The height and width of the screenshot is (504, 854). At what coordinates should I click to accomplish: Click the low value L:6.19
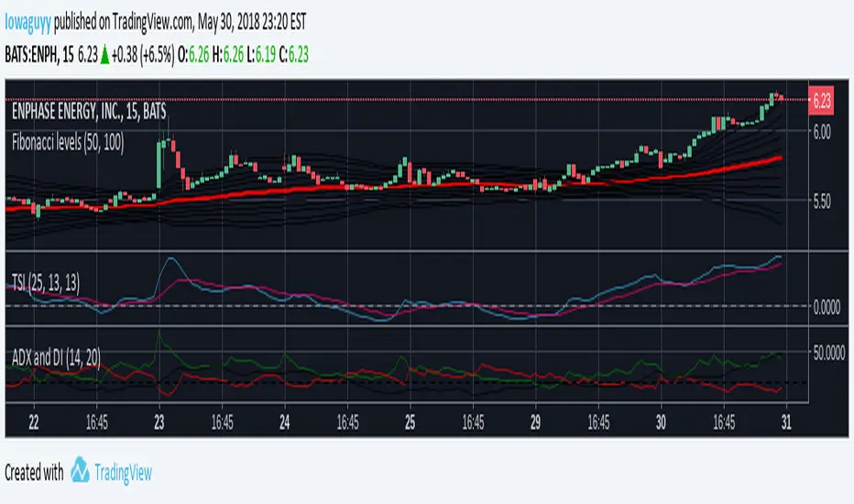[x=261, y=54]
